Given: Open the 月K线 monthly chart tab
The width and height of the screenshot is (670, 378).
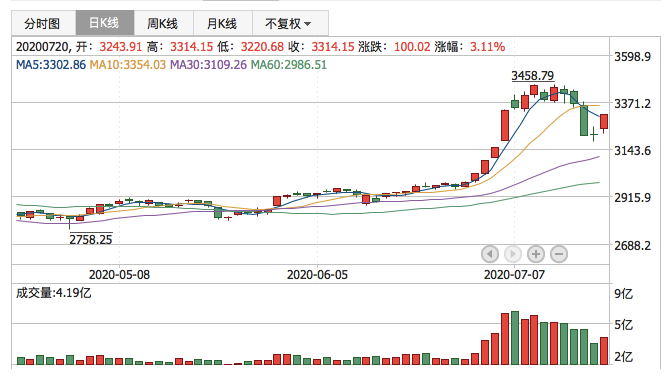Looking at the screenshot, I should click(223, 23).
